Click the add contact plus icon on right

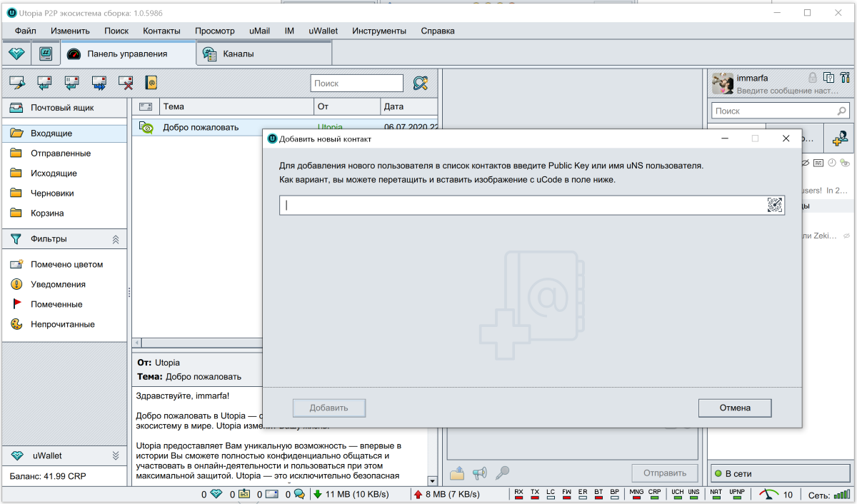click(840, 137)
